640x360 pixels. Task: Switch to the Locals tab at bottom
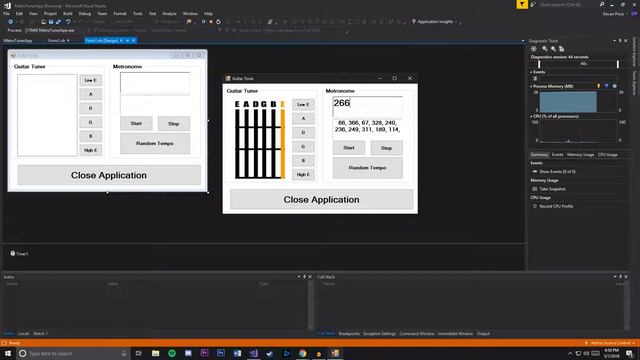click(x=23, y=333)
